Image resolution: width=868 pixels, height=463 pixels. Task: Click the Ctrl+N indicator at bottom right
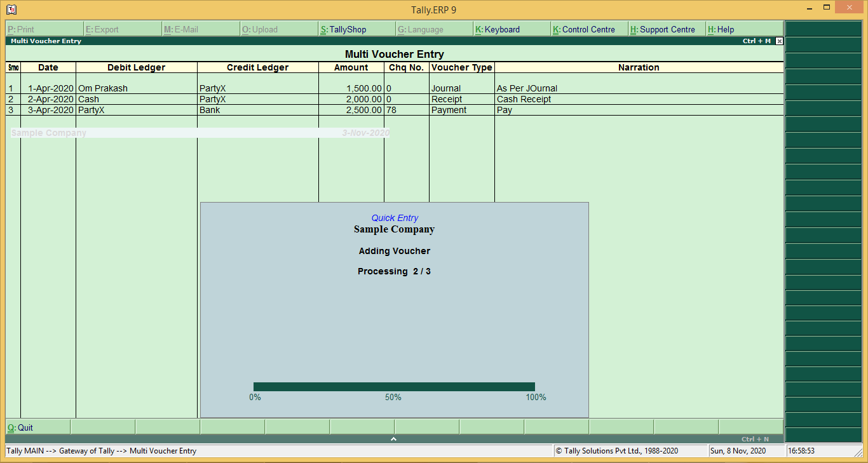pyautogui.click(x=756, y=438)
